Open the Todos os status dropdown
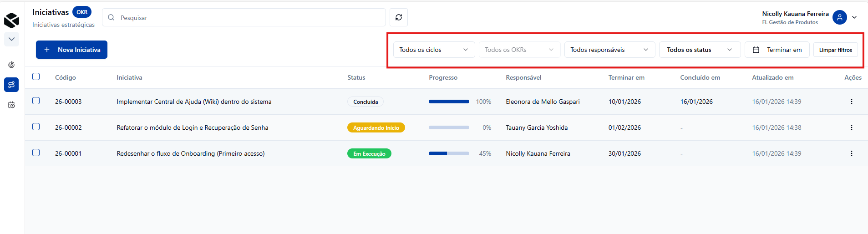This screenshot has width=868, height=234. [x=699, y=50]
